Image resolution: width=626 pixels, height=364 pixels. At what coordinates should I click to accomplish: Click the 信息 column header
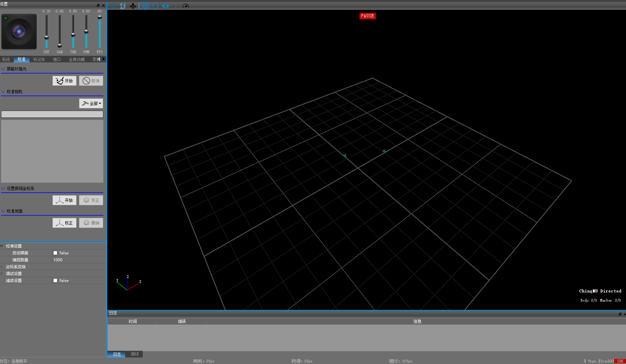(x=417, y=322)
